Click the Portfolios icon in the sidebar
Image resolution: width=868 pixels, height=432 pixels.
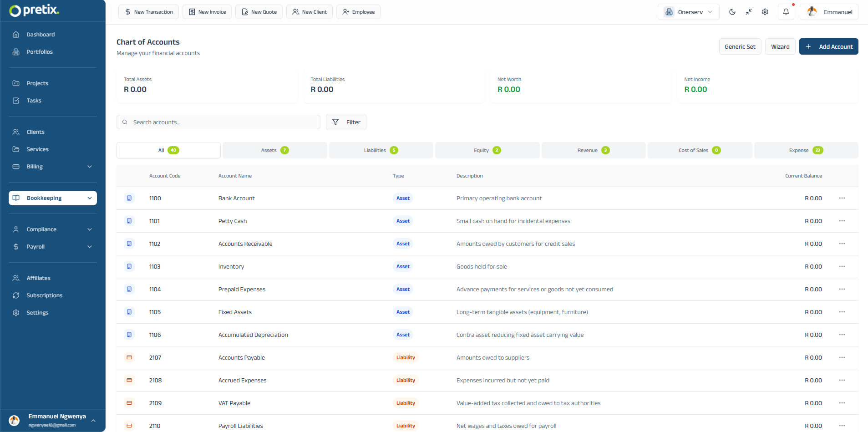pyautogui.click(x=16, y=51)
